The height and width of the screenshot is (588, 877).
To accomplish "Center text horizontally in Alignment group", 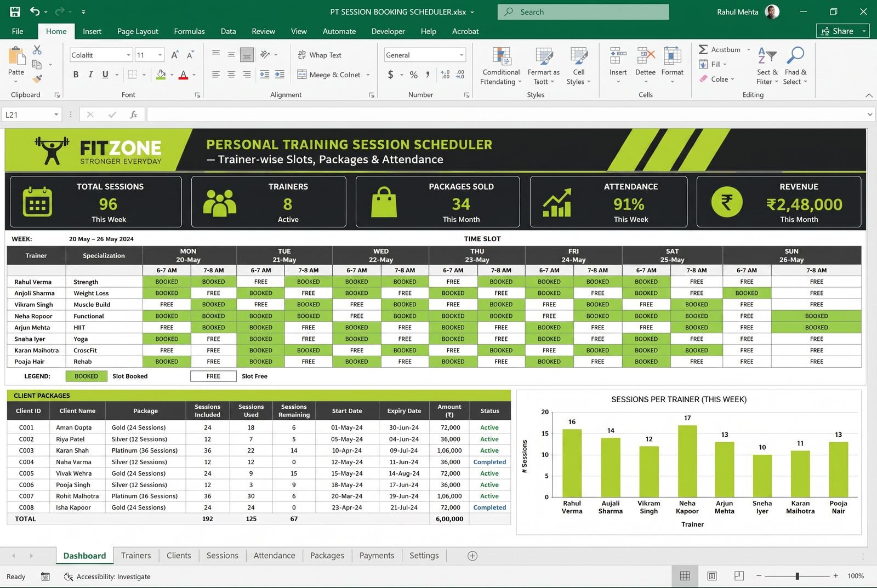I will [x=231, y=75].
